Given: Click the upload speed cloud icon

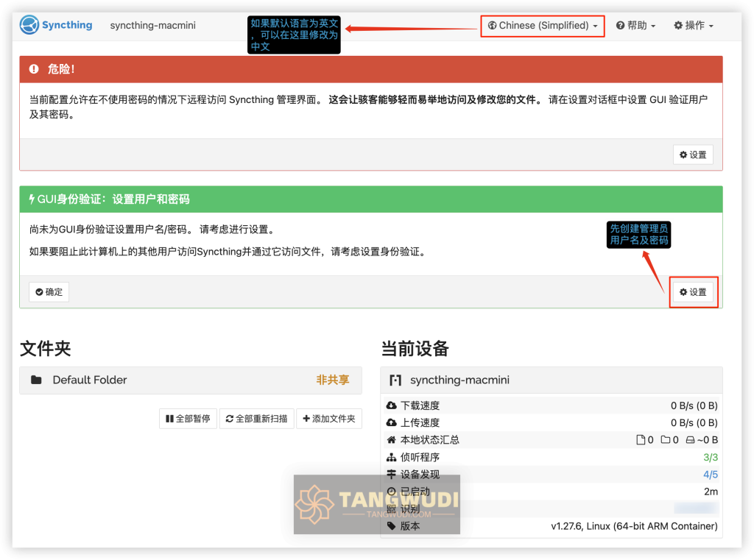Looking at the screenshot, I should (x=390, y=422).
